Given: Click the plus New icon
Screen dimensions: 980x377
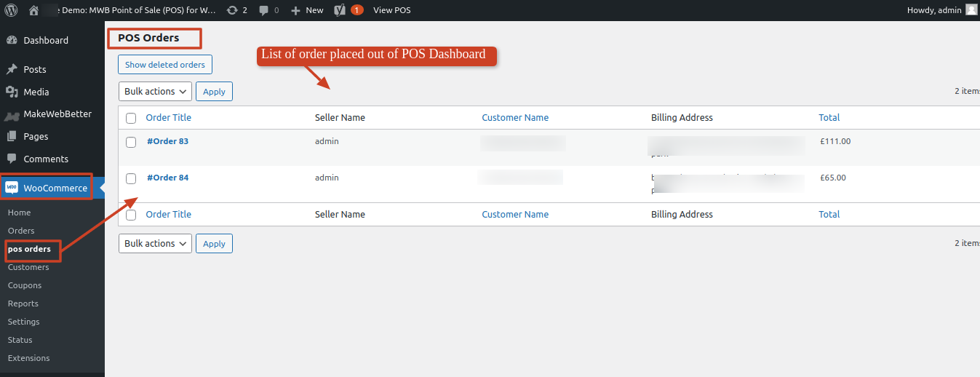Looking at the screenshot, I should pos(295,10).
